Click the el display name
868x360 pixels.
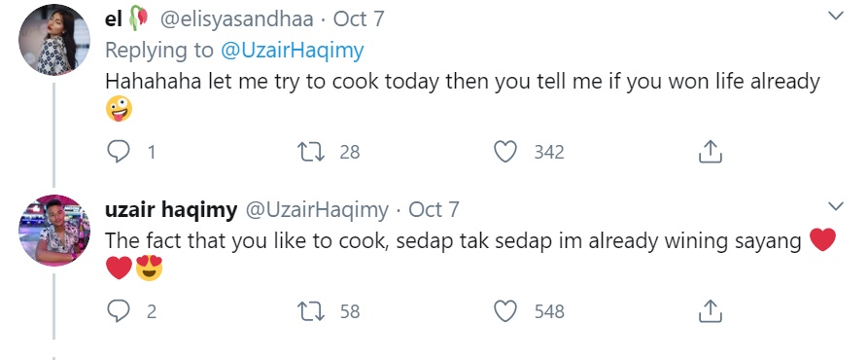(114, 18)
